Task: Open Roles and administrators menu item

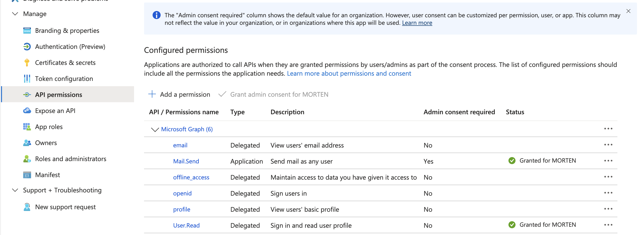Action: tap(68, 159)
